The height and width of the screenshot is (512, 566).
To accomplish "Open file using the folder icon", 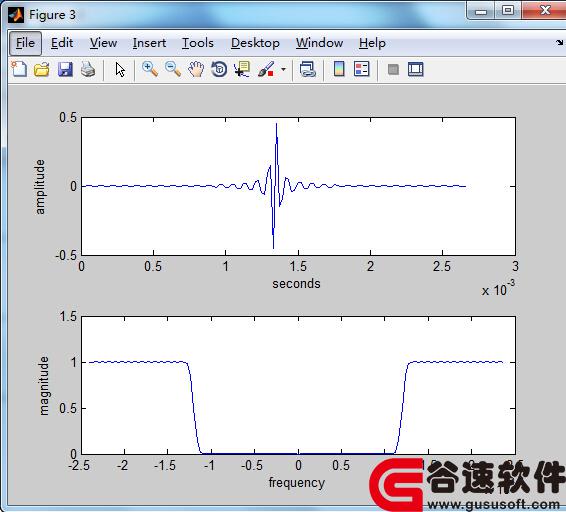I will (x=42, y=69).
